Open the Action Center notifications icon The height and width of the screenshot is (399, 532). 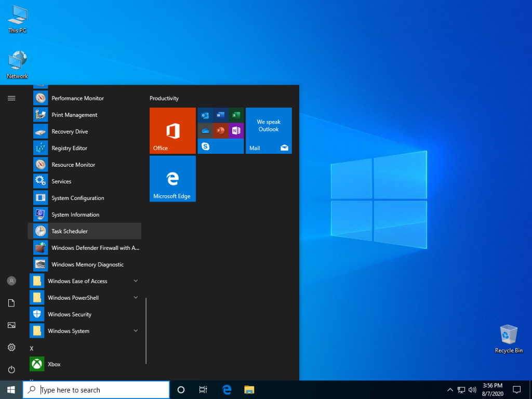(517, 390)
